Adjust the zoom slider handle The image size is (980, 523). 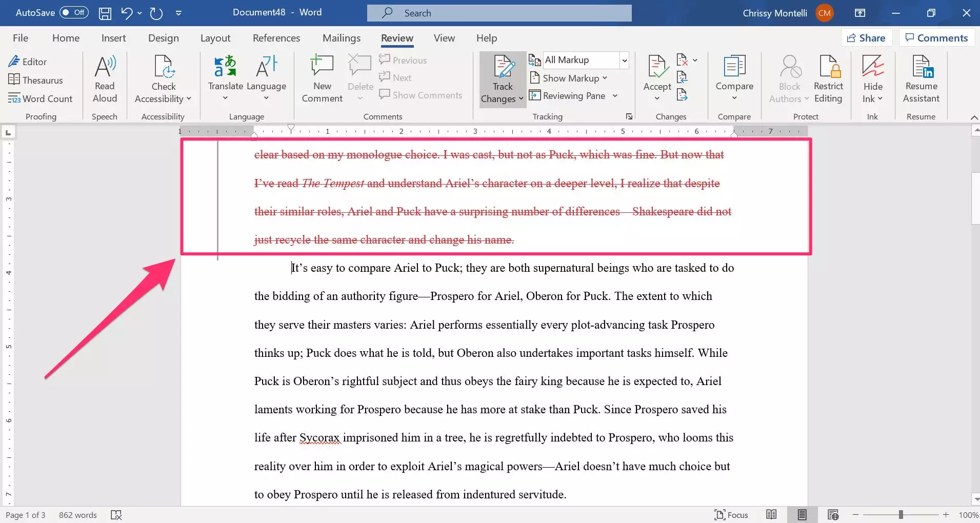pos(901,514)
